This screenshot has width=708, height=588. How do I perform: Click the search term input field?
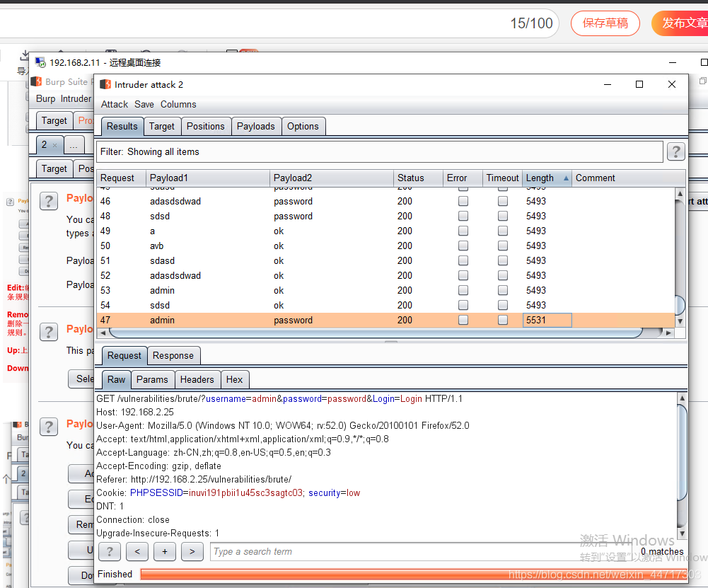point(422,551)
